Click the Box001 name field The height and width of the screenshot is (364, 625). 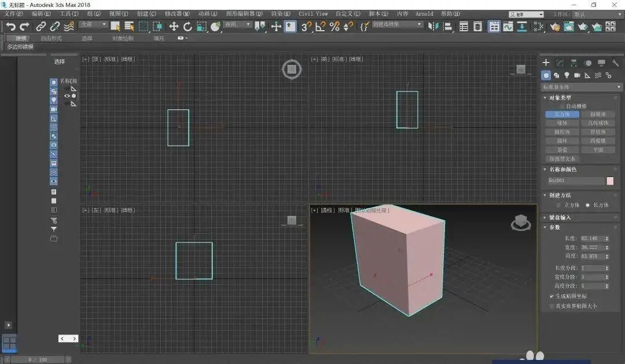coord(576,181)
